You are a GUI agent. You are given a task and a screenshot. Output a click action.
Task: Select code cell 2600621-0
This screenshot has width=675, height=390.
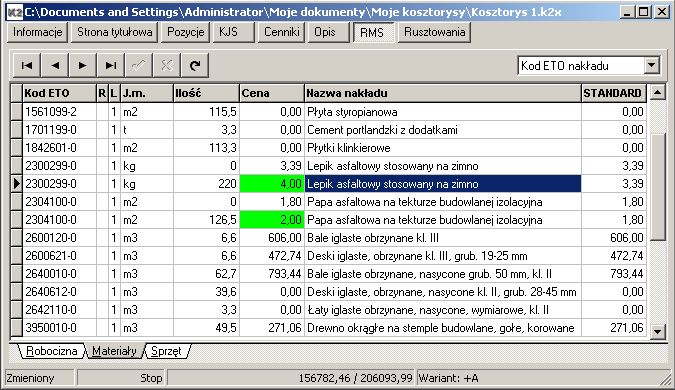tap(59, 256)
